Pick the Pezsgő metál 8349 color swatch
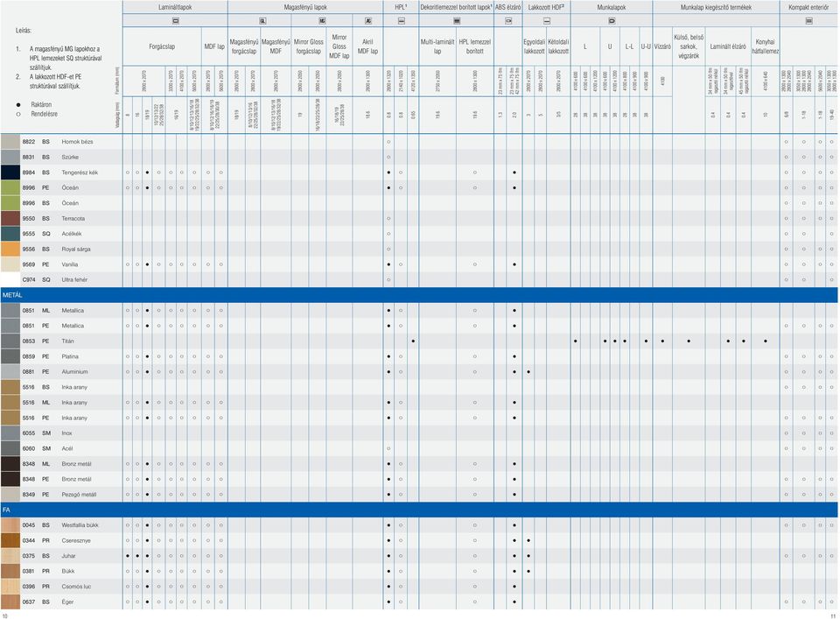840x619 pixels. (x=10, y=495)
